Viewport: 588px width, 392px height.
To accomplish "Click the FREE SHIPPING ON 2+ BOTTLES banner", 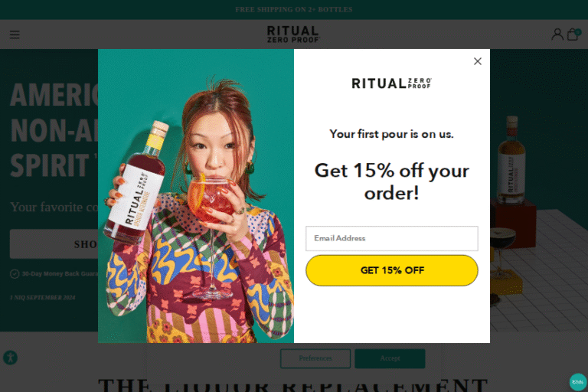I will pyautogui.click(x=294, y=9).
